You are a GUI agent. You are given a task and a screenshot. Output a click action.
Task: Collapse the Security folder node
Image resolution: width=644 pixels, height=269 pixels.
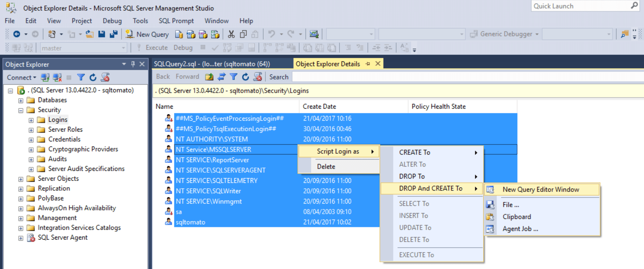pyautogui.click(x=21, y=110)
